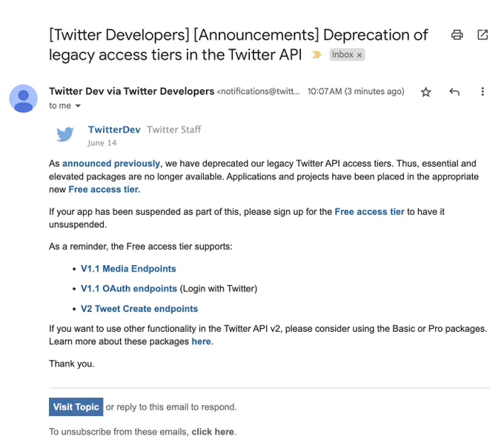Star this Twitter Dev email
The height and width of the screenshot is (448, 504).
pos(425,92)
